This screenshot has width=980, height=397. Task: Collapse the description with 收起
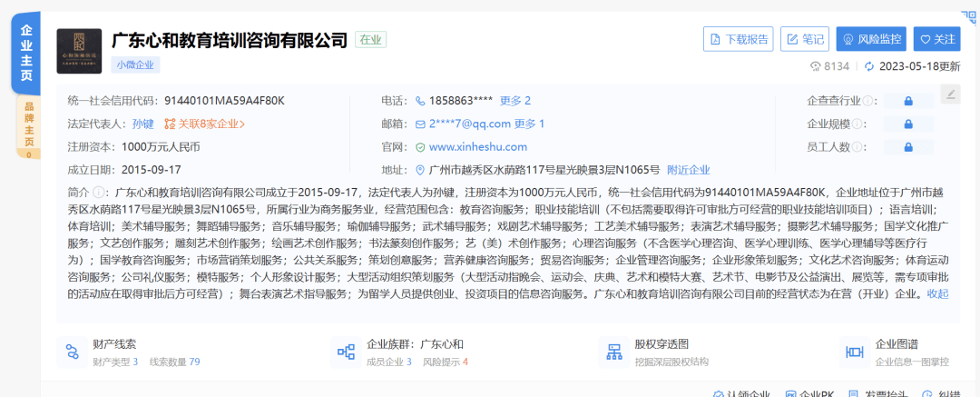click(937, 293)
